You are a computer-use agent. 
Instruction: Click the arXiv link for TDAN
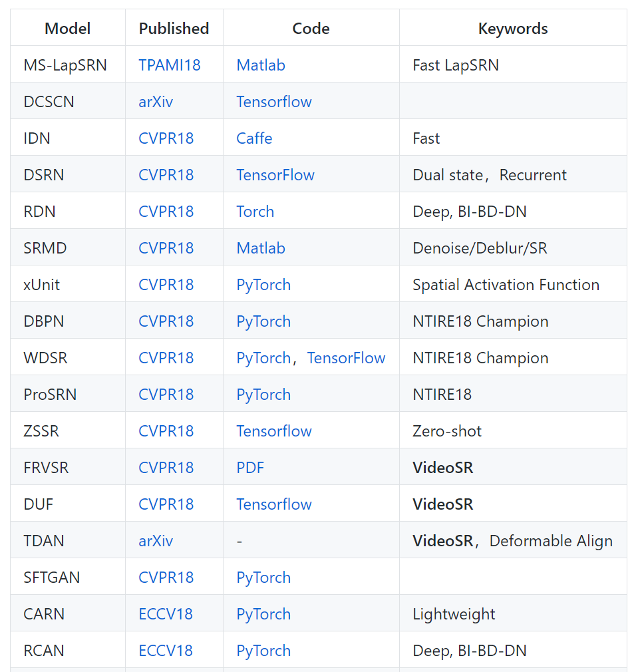click(155, 541)
